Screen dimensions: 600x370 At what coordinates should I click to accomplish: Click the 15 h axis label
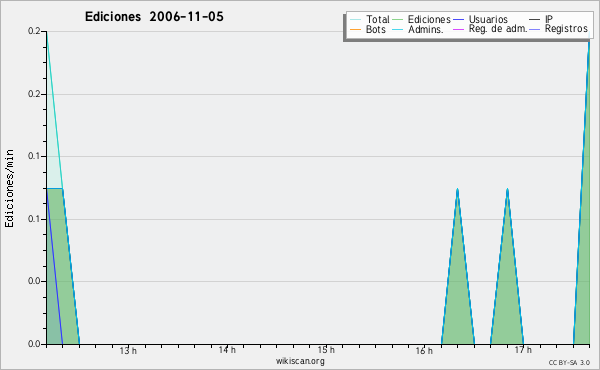[326, 350]
